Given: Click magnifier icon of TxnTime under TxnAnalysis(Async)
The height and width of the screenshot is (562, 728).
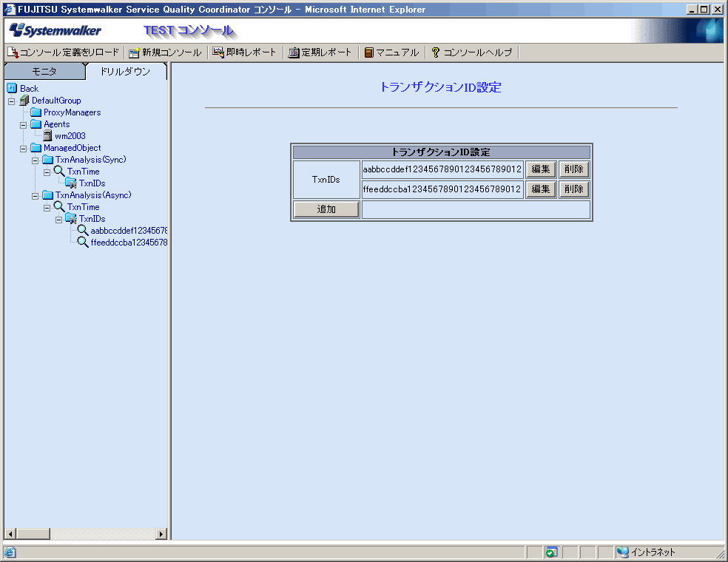Looking at the screenshot, I should coord(59,206).
